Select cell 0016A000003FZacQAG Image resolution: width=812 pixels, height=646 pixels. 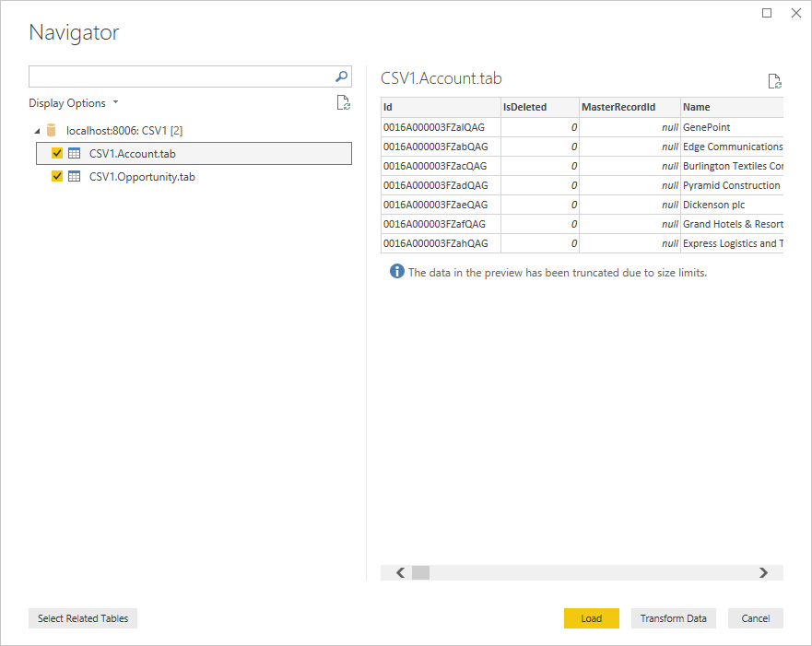coord(441,166)
